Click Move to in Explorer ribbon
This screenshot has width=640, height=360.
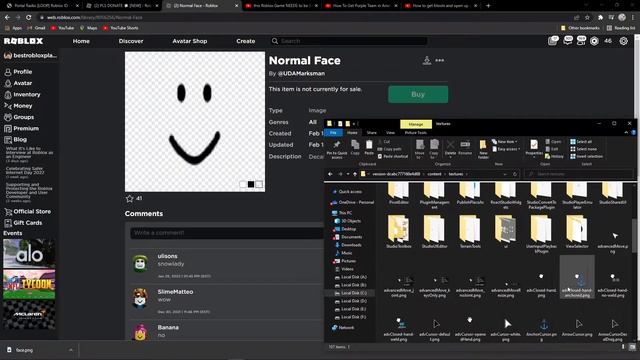click(x=420, y=149)
